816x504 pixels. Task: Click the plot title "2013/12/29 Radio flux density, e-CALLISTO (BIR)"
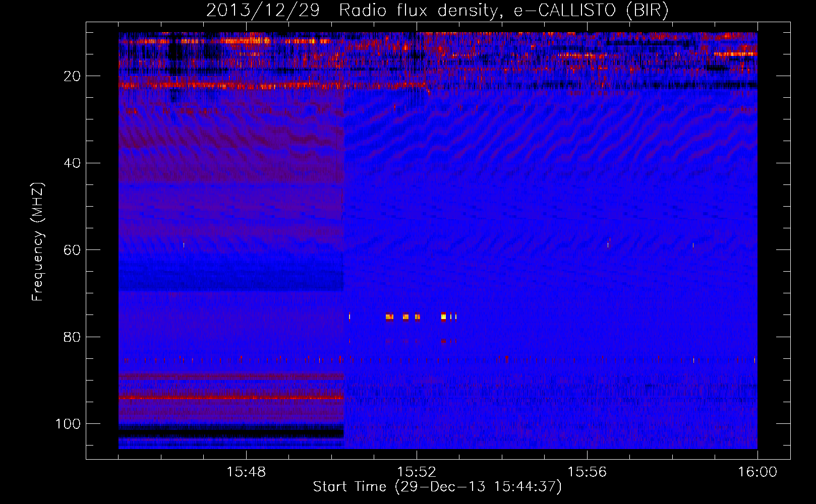click(437, 10)
